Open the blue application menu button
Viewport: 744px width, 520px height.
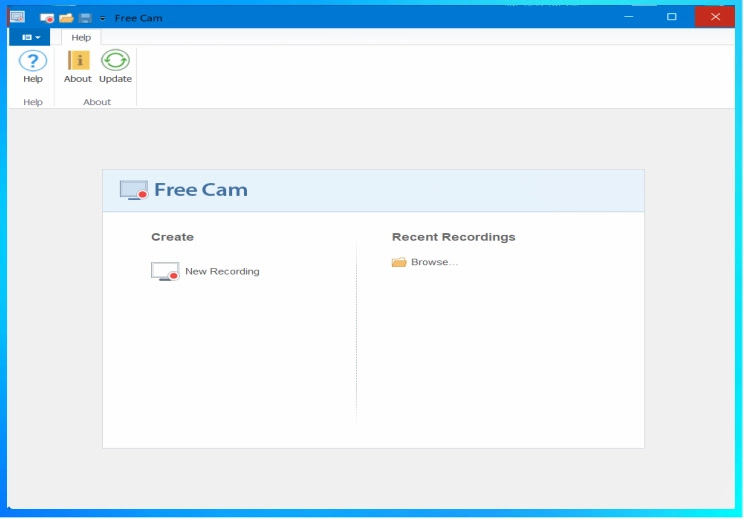pos(29,37)
